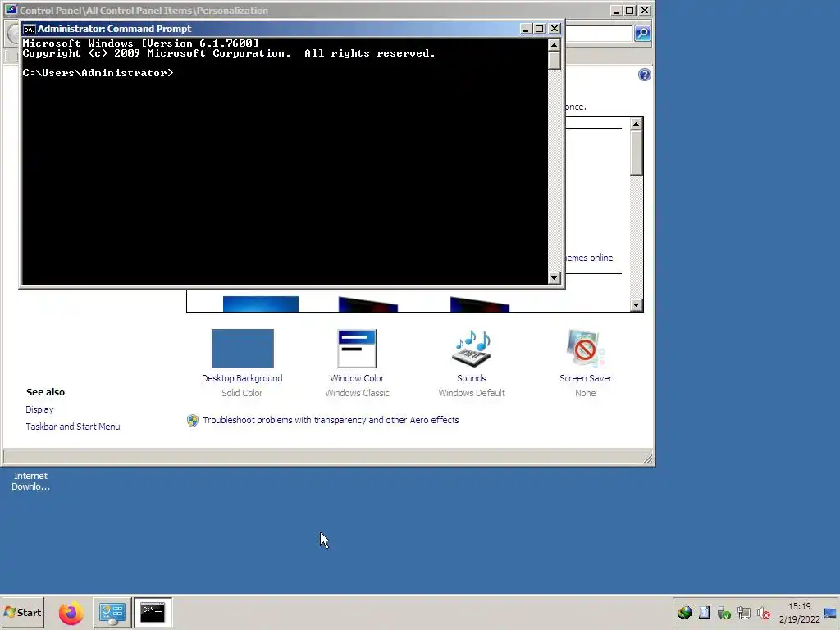Open Internet Download Manager desktop shortcut
Screen dimensions: 840x630
coord(30,481)
